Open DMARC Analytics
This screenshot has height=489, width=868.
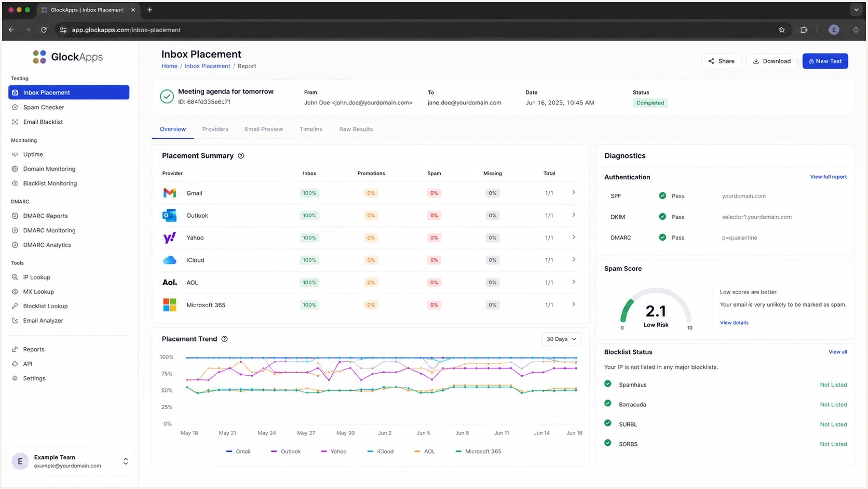(47, 245)
